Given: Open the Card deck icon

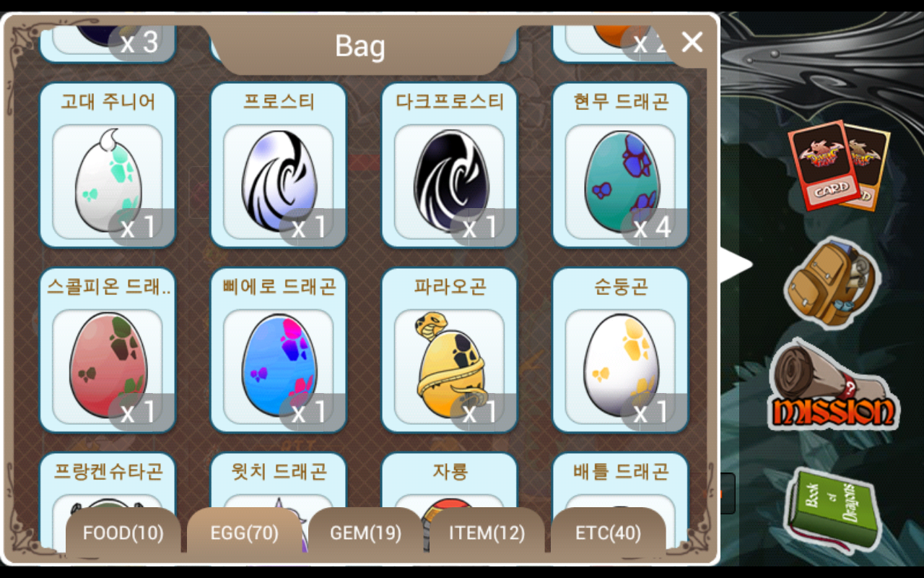Looking at the screenshot, I should [837, 165].
